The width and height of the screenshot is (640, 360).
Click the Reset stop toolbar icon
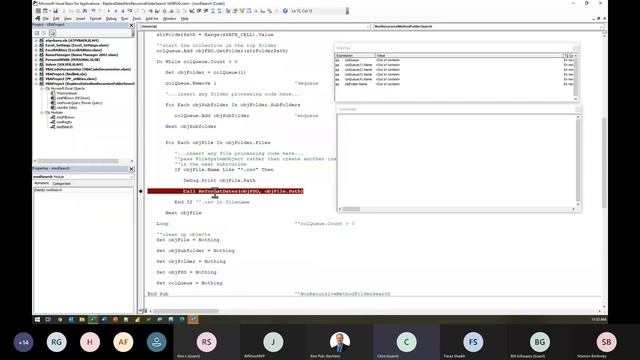tap(122, 11)
